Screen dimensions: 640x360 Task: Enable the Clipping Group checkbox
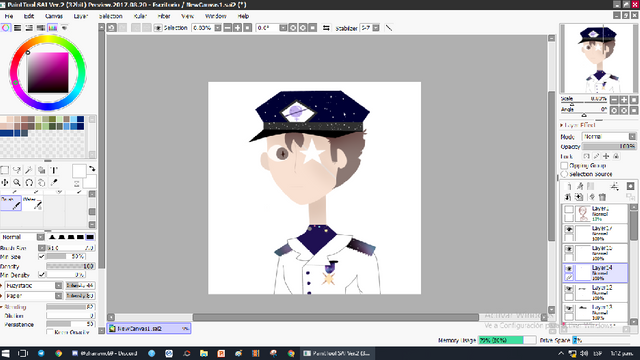[x=564, y=165]
